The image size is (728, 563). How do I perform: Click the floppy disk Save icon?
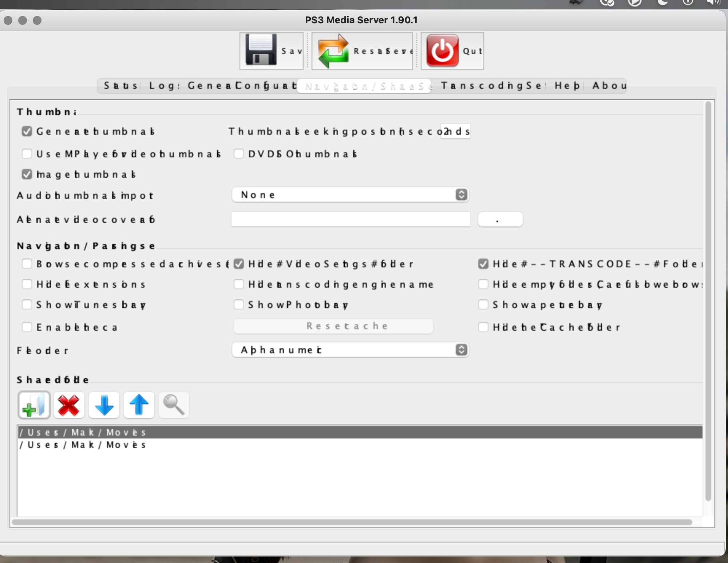(x=261, y=50)
